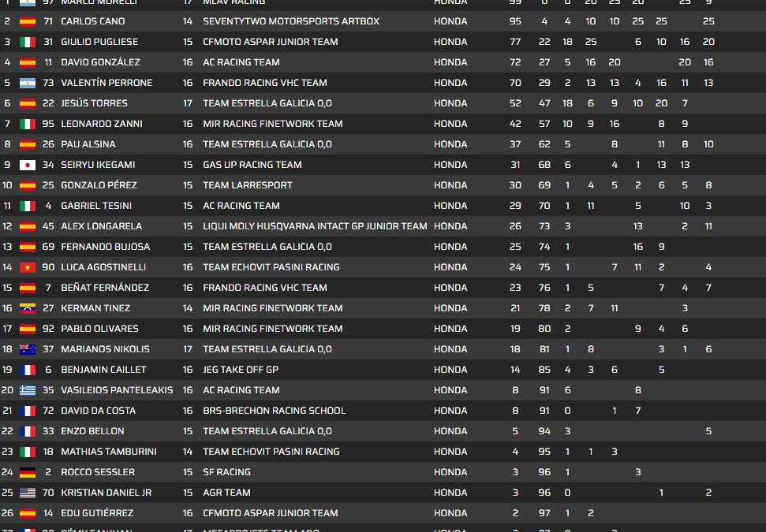This screenshot has width=766, height=532.
Task: Open Jesús Torres rider entry
Action: click(x=94, y=103)
